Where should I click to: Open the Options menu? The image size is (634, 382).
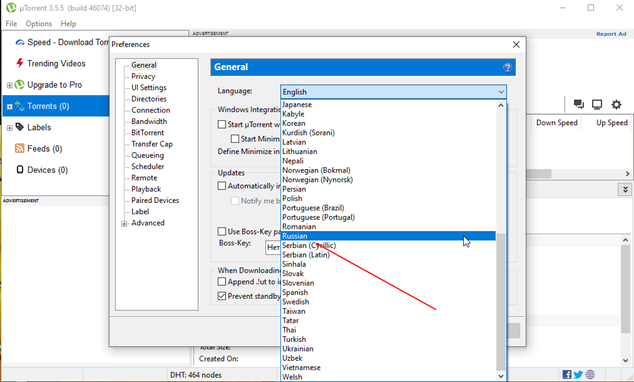[39, 23]
